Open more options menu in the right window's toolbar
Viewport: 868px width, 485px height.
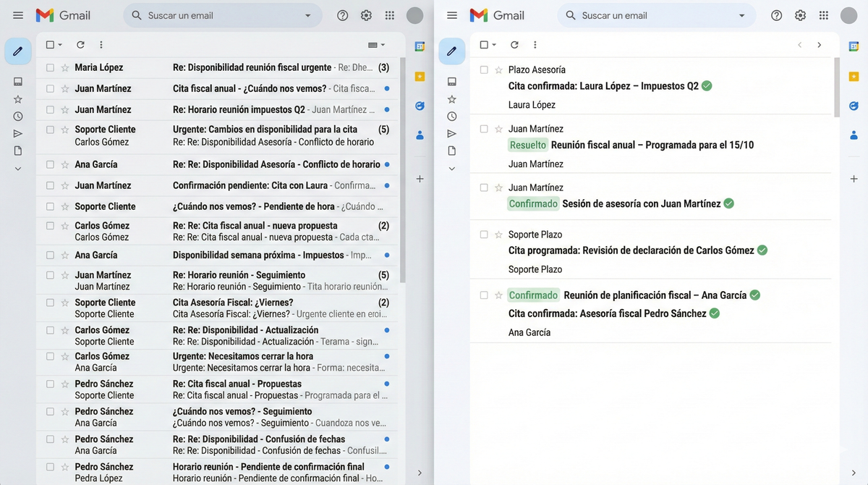point(535,45)
